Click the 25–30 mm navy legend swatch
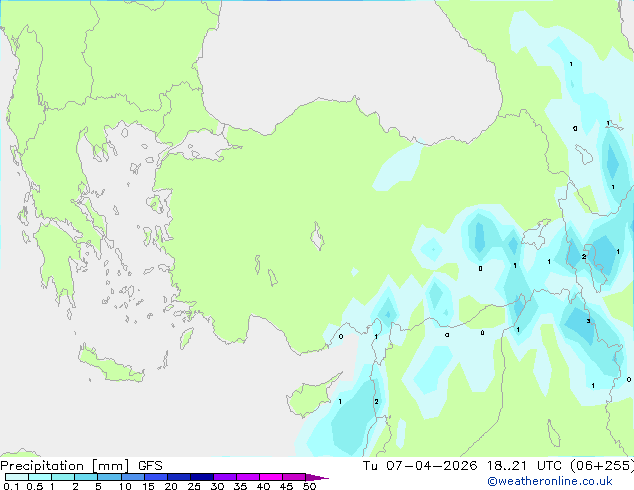Viewport: 634px width, 490px height. 202,477
